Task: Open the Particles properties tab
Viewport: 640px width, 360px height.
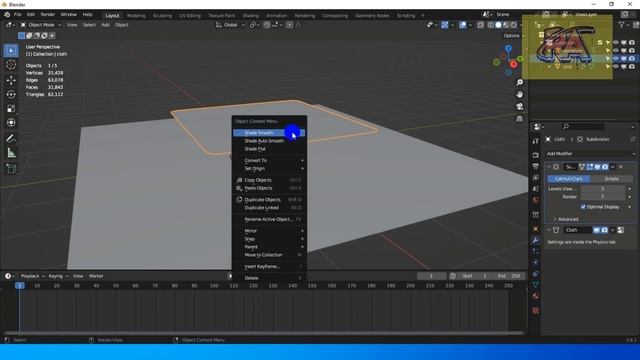Action: [536, 251]
